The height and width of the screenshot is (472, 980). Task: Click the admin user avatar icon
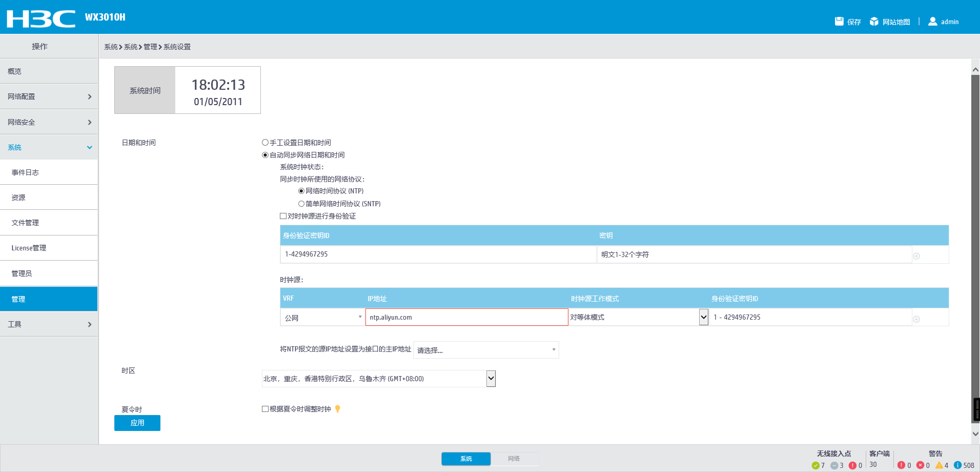(x=933, y=22)
